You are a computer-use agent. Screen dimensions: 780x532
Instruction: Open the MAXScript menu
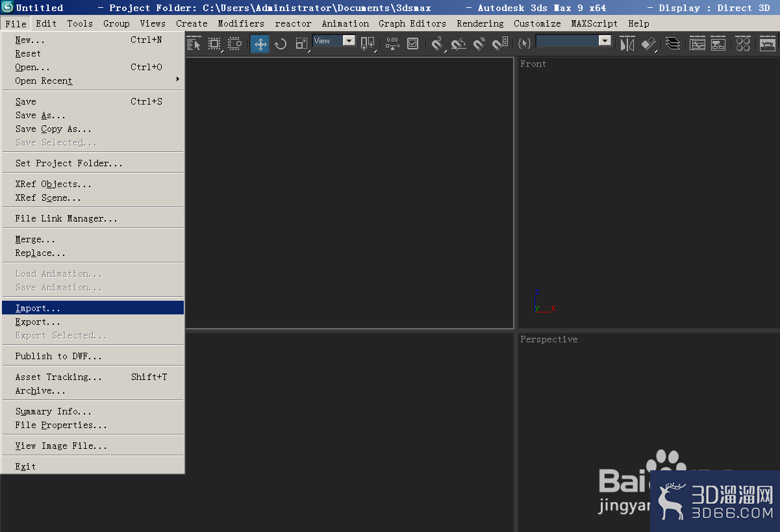click(x=594, y=23)
